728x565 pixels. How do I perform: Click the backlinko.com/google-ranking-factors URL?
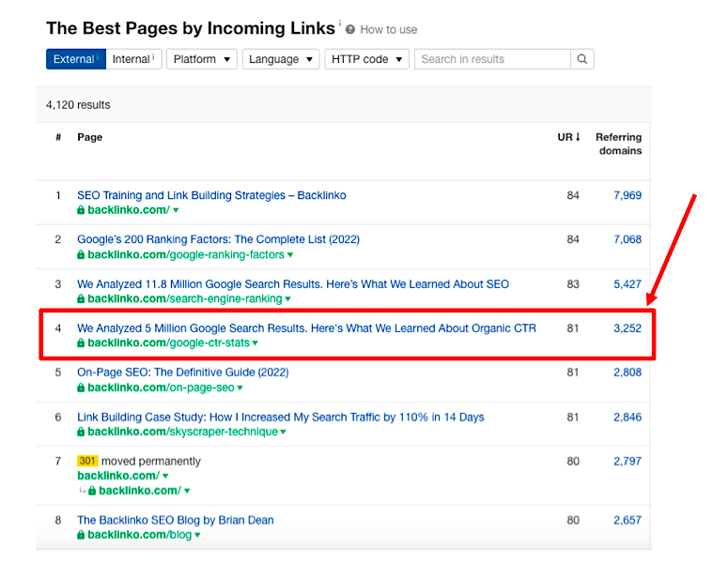(x=186, y=254)
